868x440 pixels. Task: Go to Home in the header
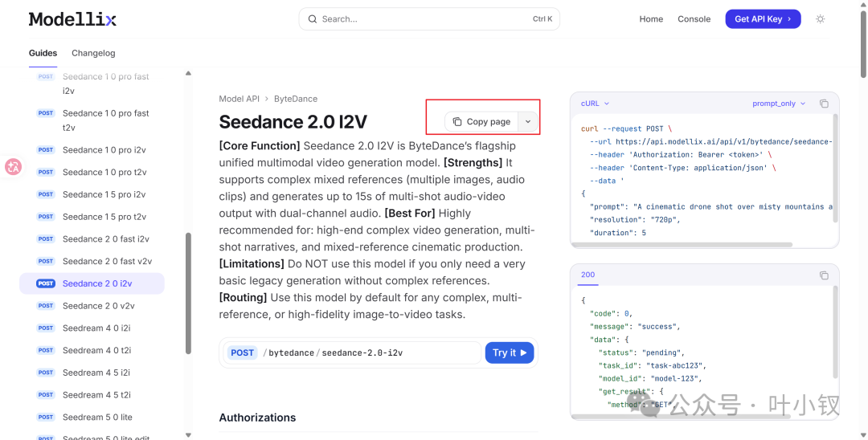[651, 18]
